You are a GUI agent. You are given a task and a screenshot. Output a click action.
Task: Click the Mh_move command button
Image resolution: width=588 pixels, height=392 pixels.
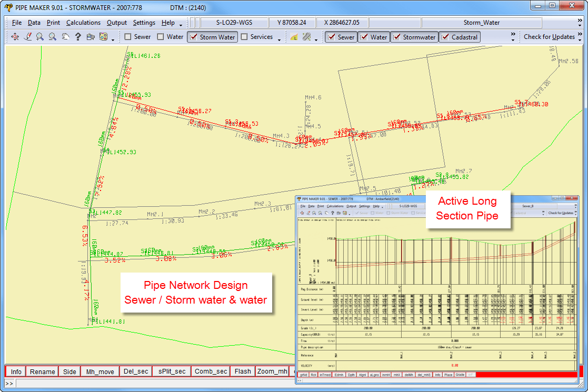[x=100, y=371]
